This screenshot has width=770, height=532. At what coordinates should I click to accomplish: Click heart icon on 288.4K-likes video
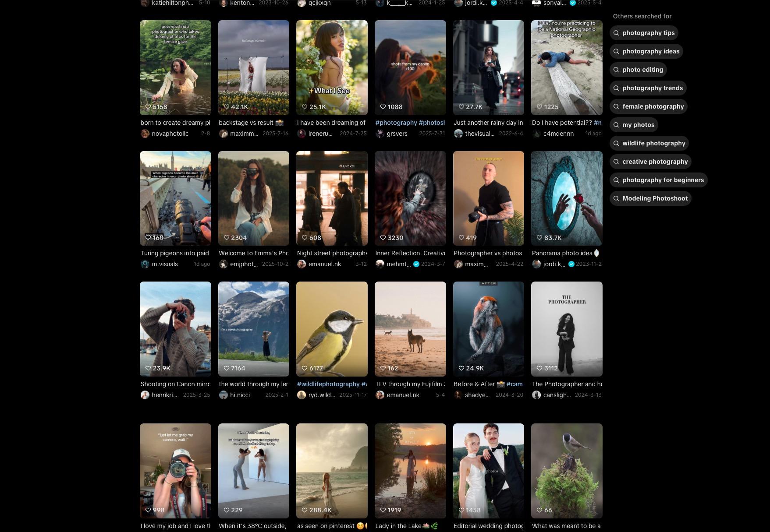[x=305, y=510]
